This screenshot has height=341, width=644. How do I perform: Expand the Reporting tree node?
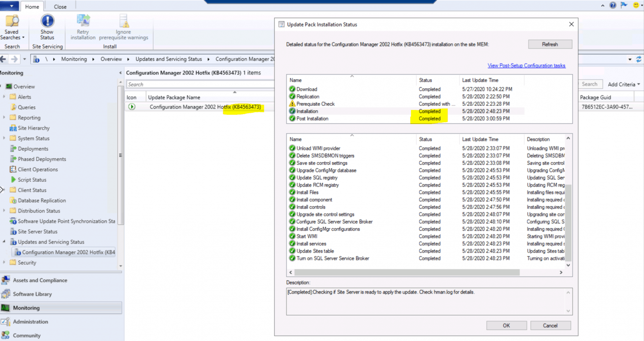coord(4,117)
